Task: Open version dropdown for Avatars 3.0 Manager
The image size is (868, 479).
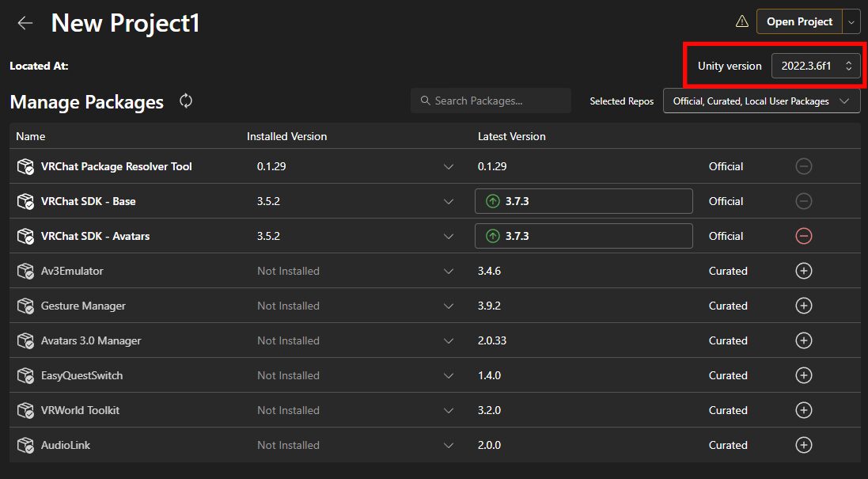Action: (449, 341)
